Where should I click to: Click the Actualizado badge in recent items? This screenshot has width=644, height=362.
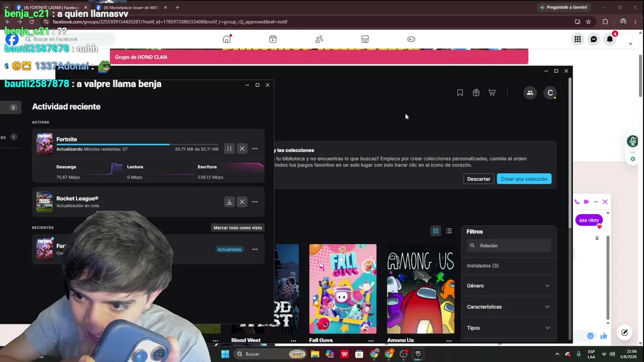coord(229,249)
